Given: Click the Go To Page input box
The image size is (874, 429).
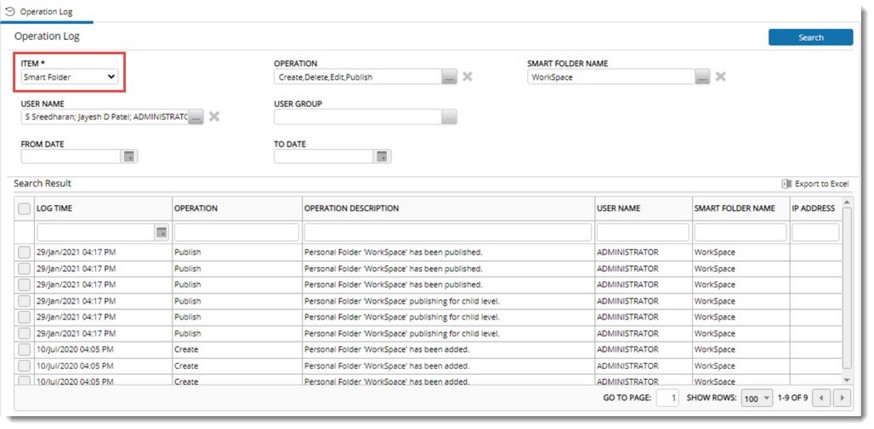Looking at the screenshot, I should pos(668,398).
